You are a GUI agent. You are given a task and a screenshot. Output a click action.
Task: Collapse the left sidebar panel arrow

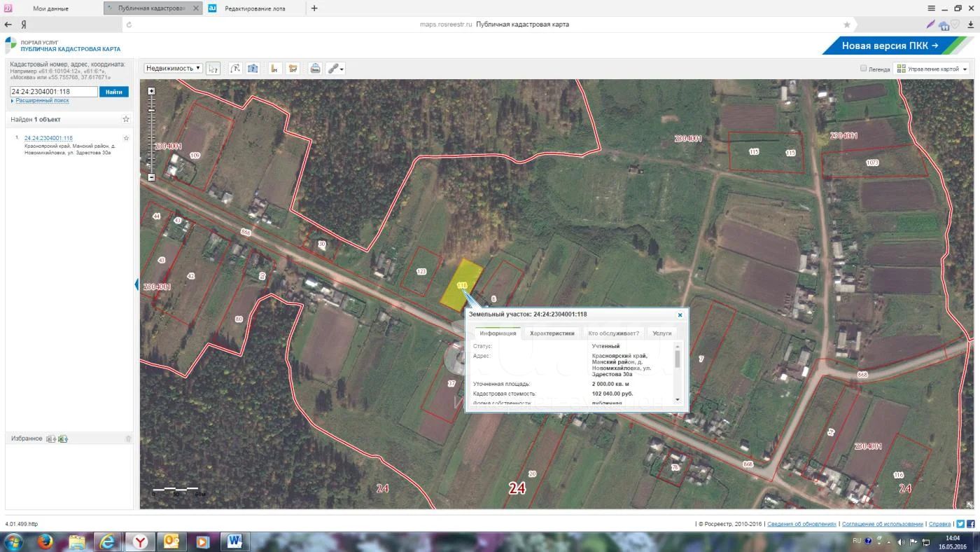[136, 284]
